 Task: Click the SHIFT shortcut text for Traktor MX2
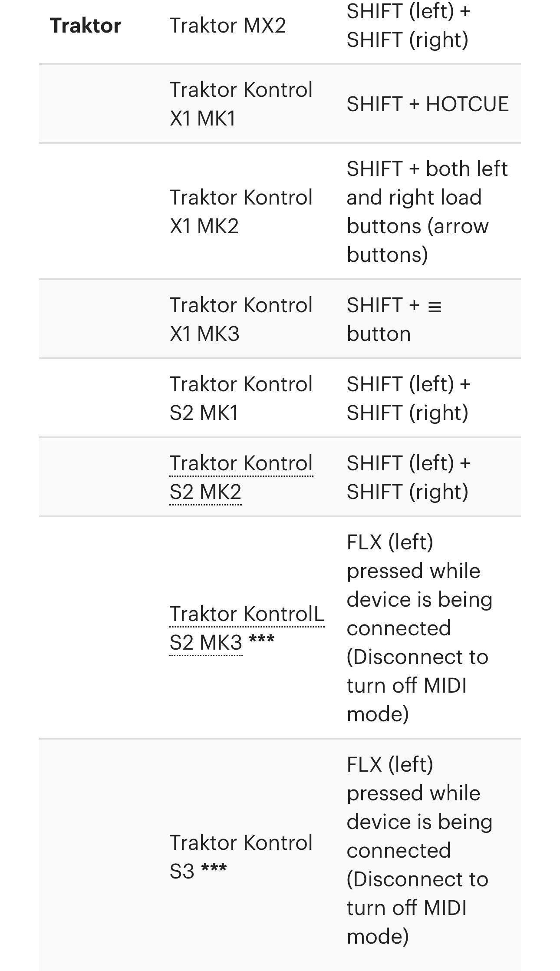[x=408, y=26]
